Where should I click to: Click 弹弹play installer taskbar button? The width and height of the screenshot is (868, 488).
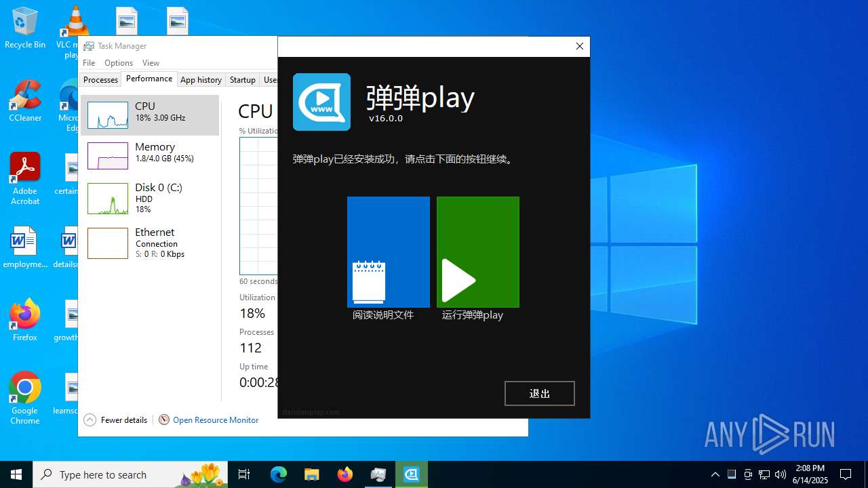[x=411, y=474]
